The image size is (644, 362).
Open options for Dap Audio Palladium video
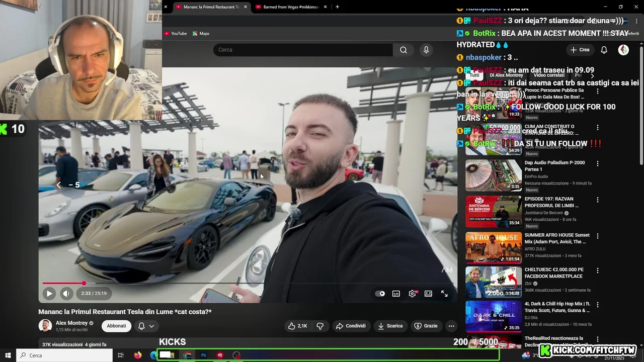(x=598, y=164)
